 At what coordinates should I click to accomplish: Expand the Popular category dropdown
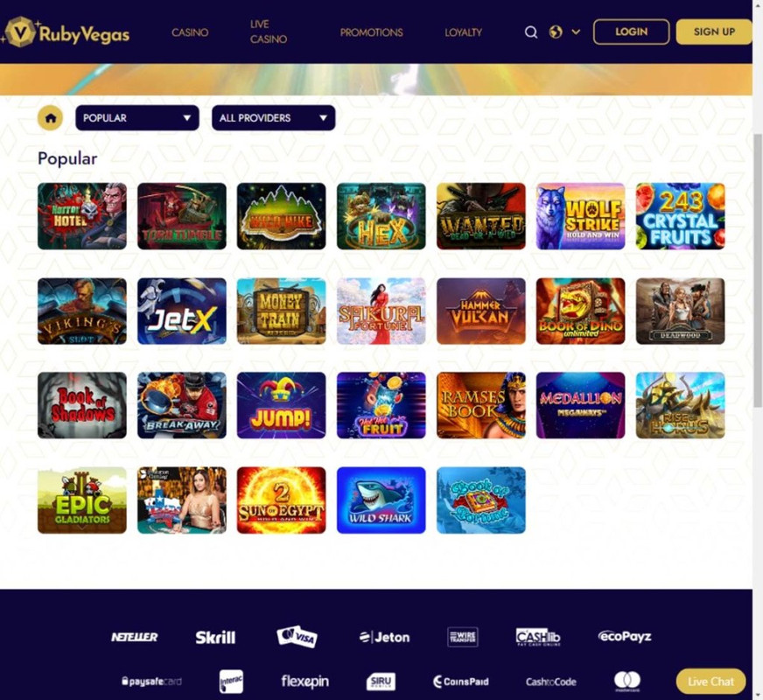[137, 118]
